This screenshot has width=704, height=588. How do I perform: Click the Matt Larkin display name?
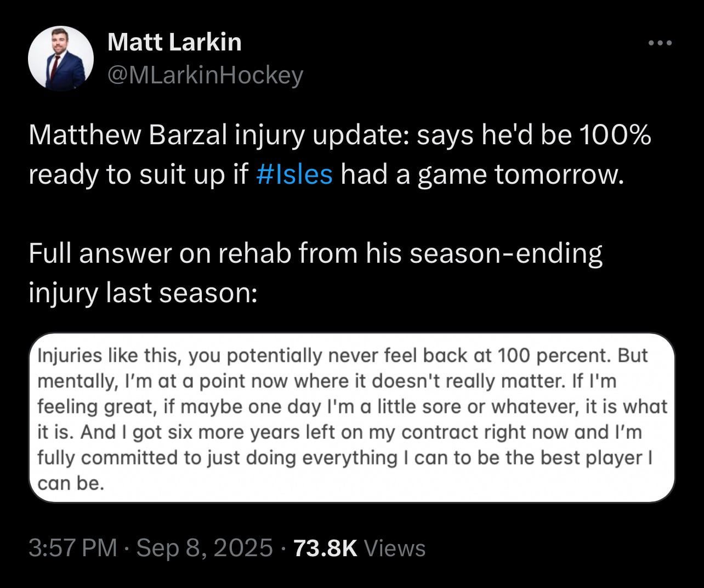pyautogui.click(x=174, y=42)
